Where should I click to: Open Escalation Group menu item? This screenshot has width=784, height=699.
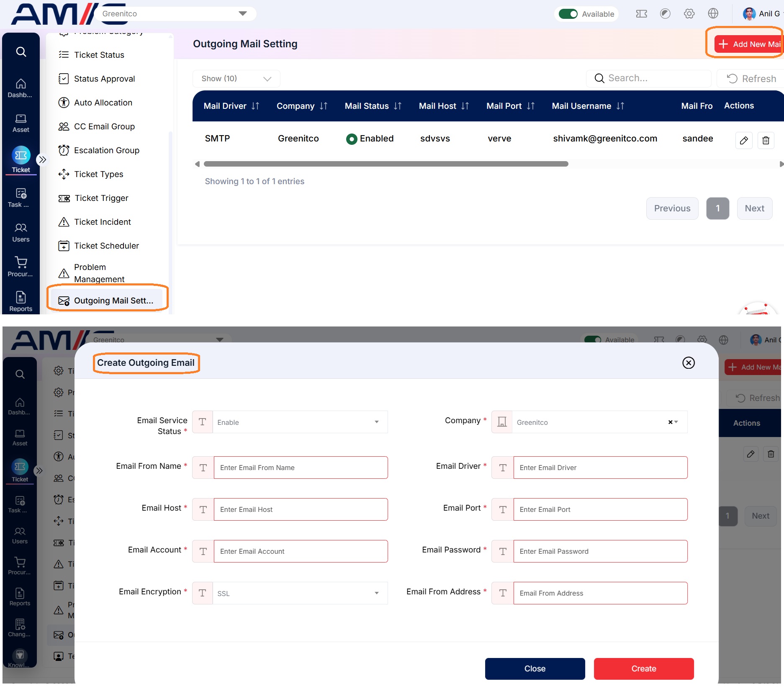tap(107, 150)
